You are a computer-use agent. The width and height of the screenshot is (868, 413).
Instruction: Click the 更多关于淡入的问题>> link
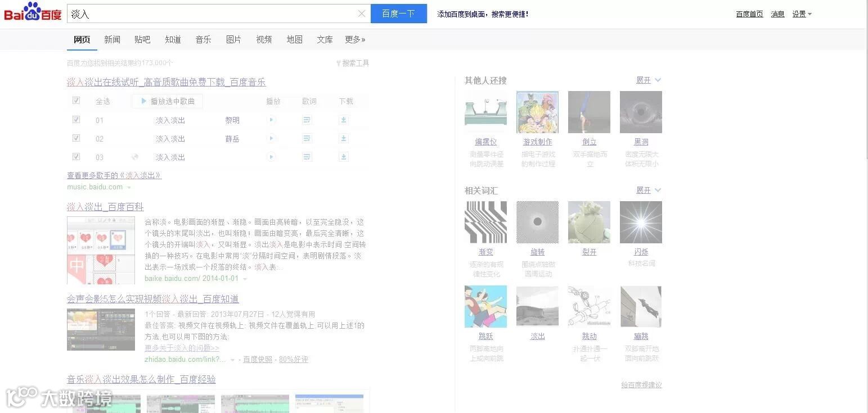182,348
